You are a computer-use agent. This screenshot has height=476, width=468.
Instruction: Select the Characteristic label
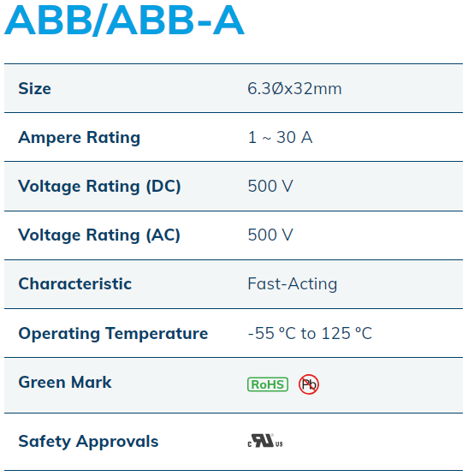click(75, 284)
